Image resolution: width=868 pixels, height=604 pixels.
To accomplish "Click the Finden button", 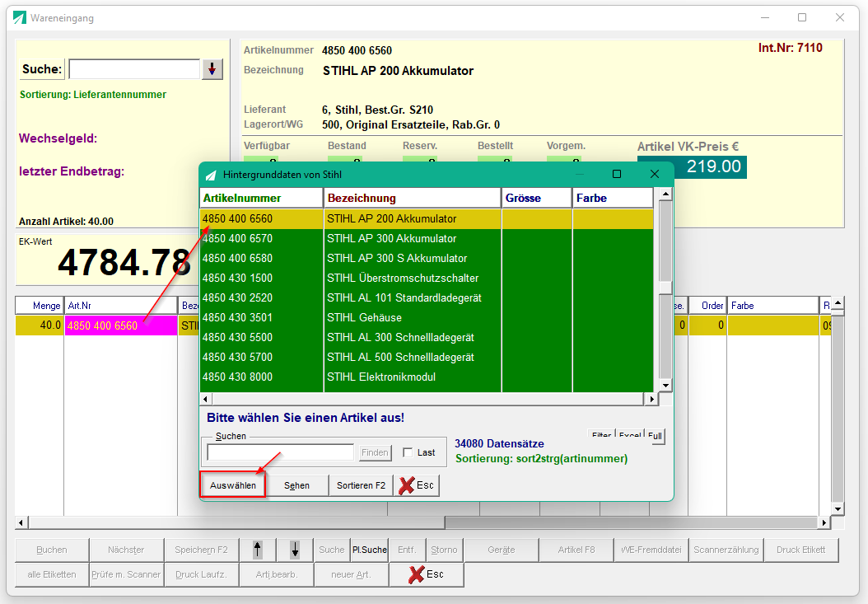I will pos(375,452).
